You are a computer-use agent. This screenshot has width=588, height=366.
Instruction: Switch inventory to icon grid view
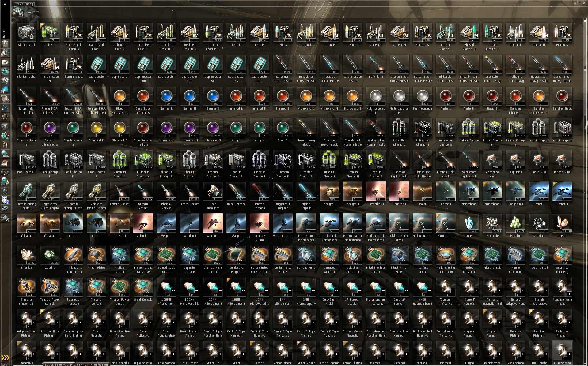click(30, 12)
